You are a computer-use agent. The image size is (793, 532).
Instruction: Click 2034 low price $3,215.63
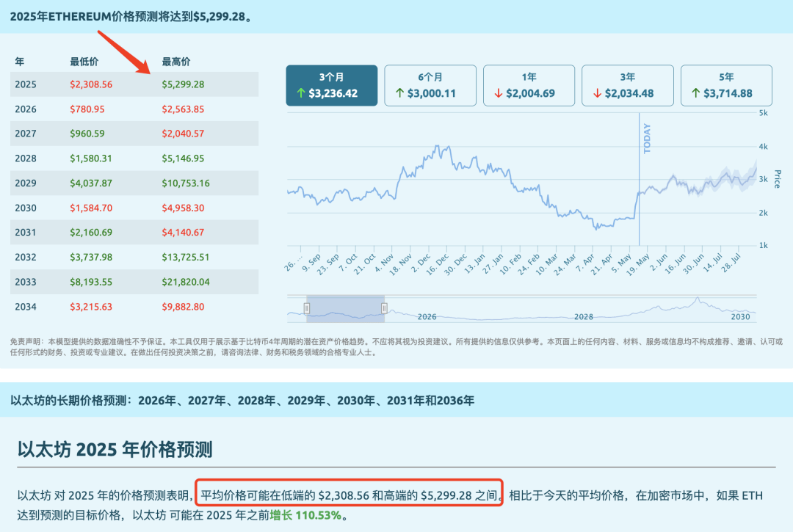click(91, 307)
